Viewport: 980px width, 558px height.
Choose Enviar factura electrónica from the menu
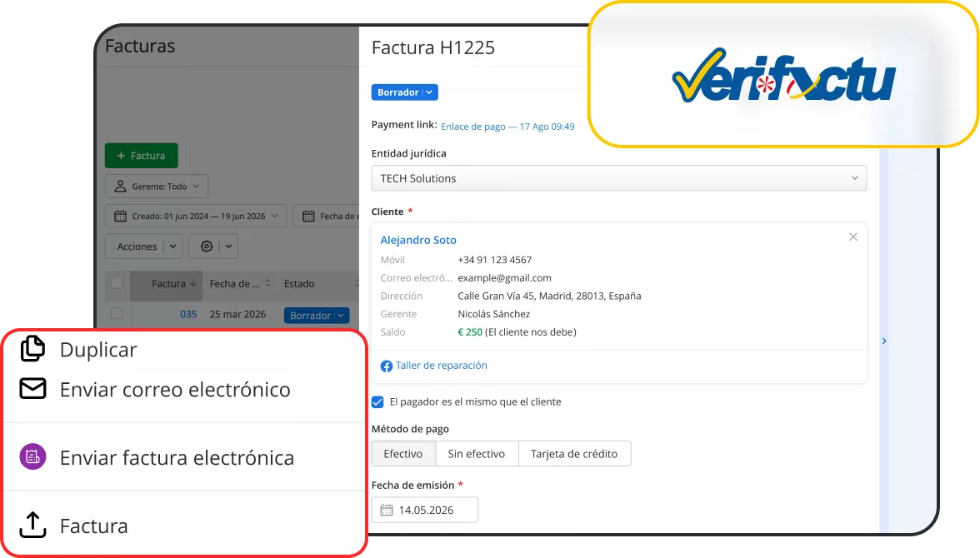pyautogui.click(x=177, y=457)
